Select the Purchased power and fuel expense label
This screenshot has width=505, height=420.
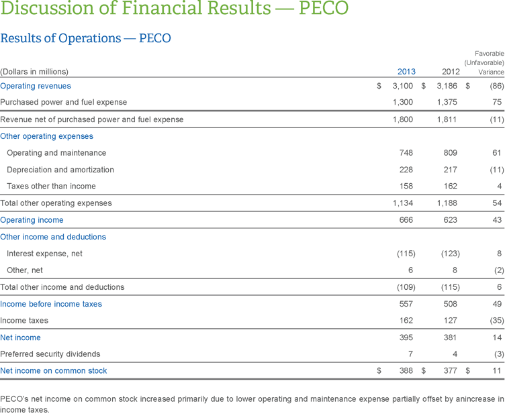64,103
